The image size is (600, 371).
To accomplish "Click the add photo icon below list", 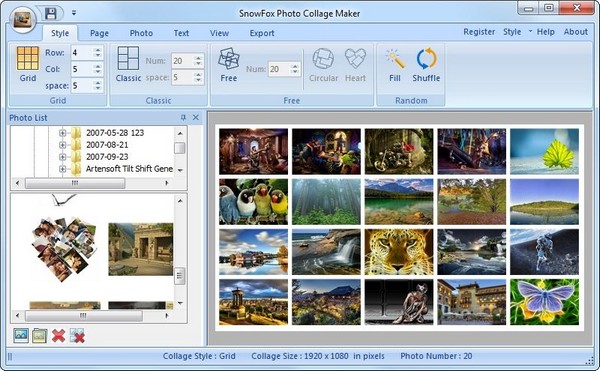I will point(21,335).
